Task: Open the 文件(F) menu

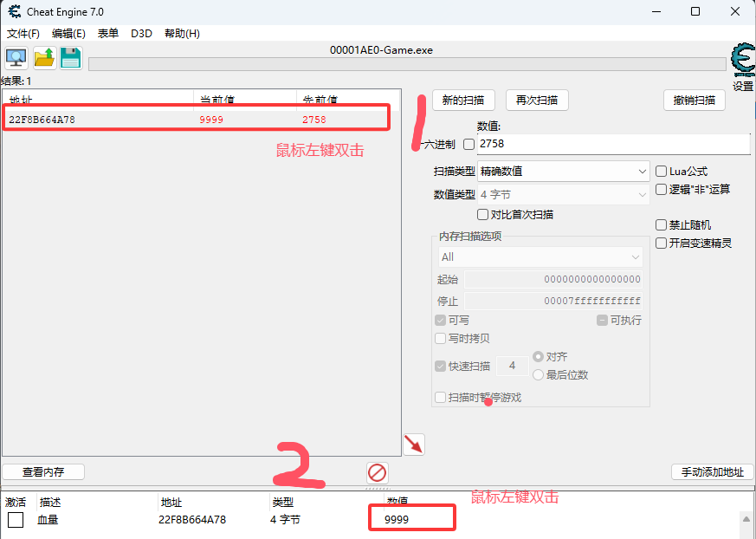Action: 23,33
